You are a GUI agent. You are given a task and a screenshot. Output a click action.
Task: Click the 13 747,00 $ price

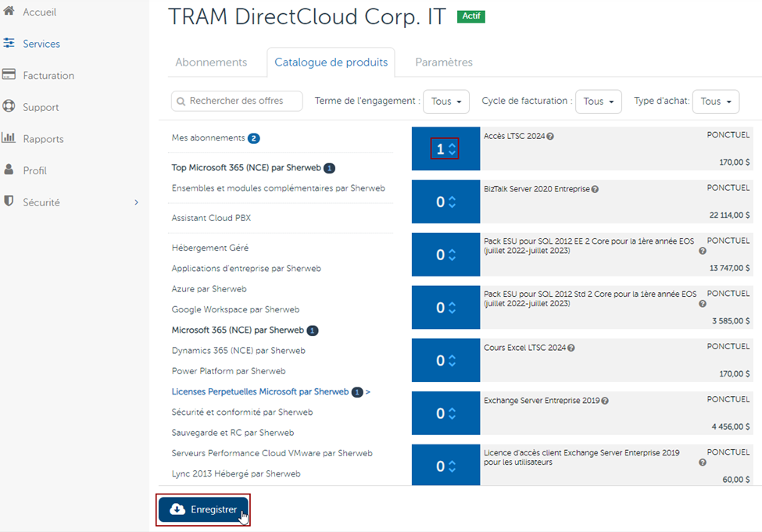click(729, 268)
